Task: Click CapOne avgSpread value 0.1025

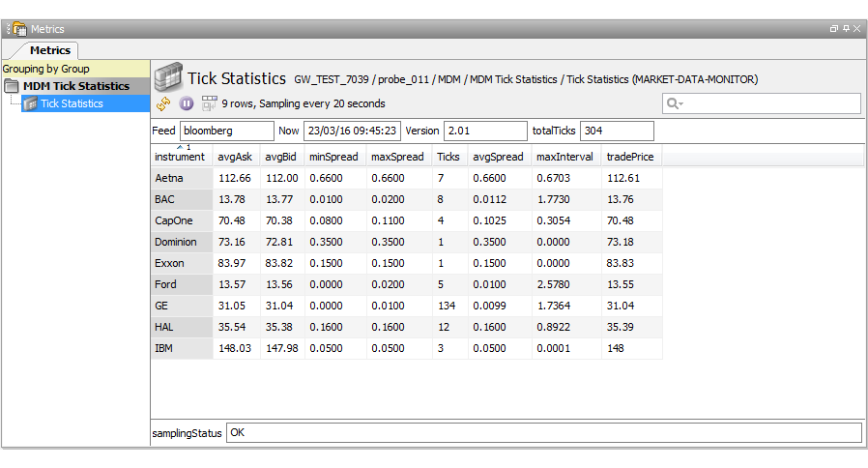Action: [x=489, y=220]
